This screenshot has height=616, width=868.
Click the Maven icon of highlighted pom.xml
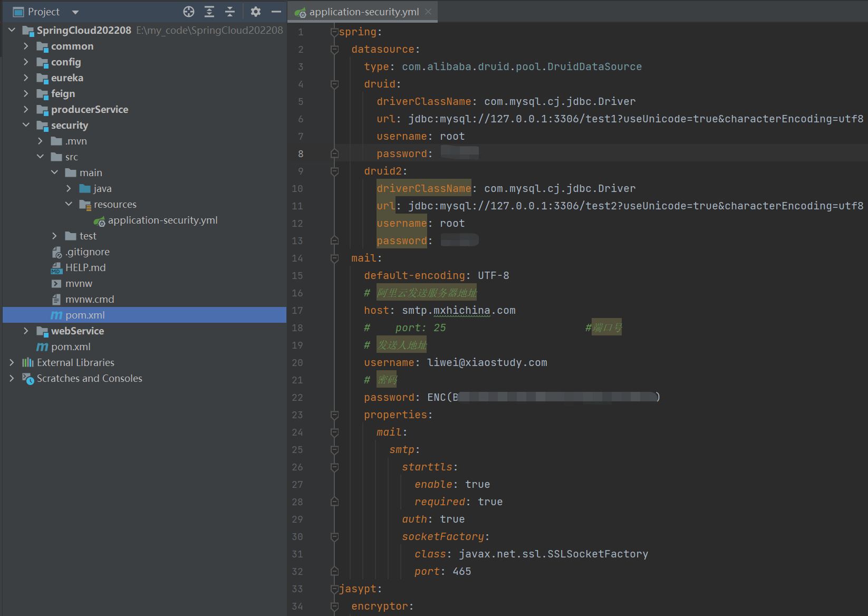click(56, 315)
